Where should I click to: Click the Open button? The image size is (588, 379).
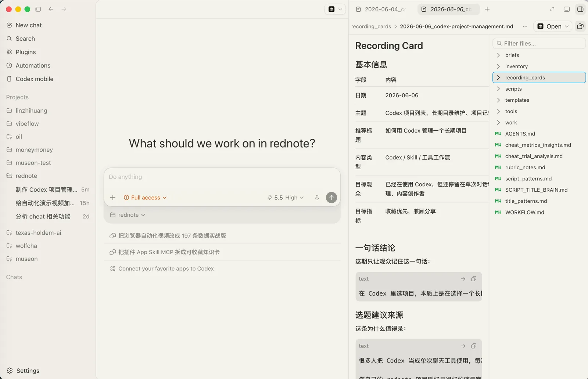[549, 26]
